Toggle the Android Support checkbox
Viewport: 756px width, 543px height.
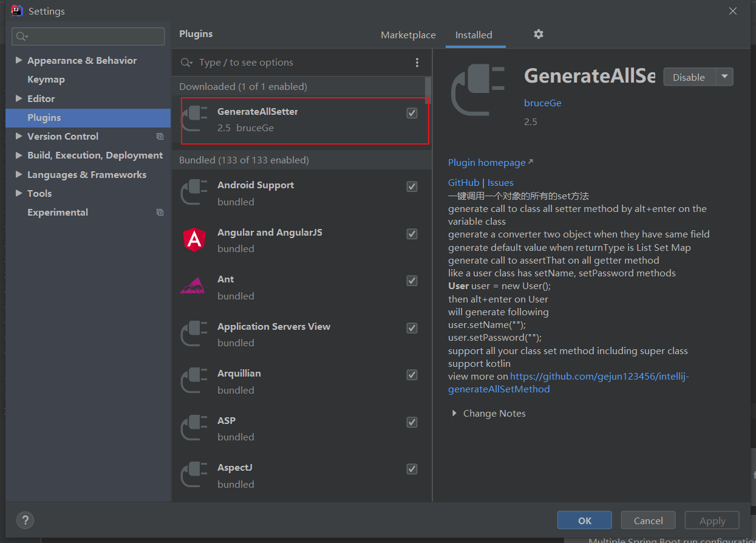point(412,186)
